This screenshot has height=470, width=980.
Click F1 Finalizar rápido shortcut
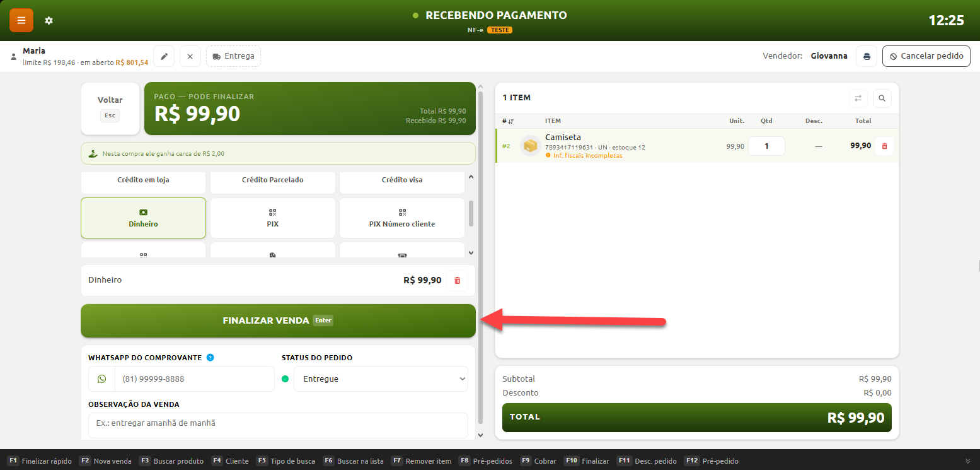coord(40,461)
